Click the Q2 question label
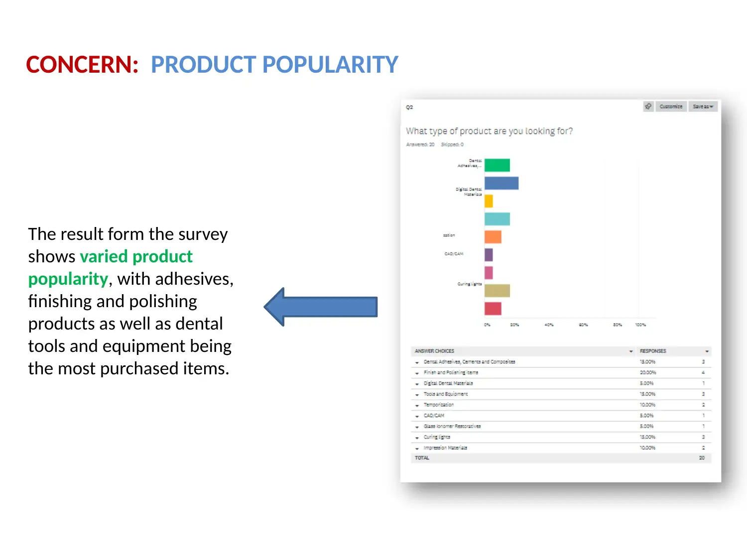This screenshot has width=747, height=560. 409,108
